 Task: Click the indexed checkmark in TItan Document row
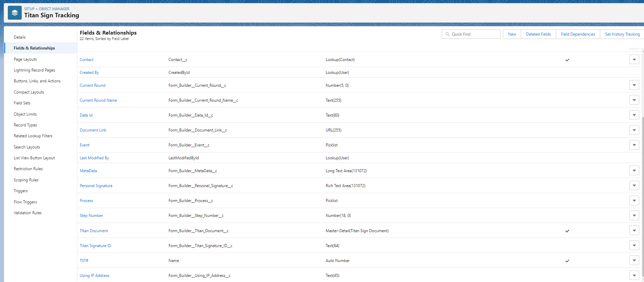point(567,231)
